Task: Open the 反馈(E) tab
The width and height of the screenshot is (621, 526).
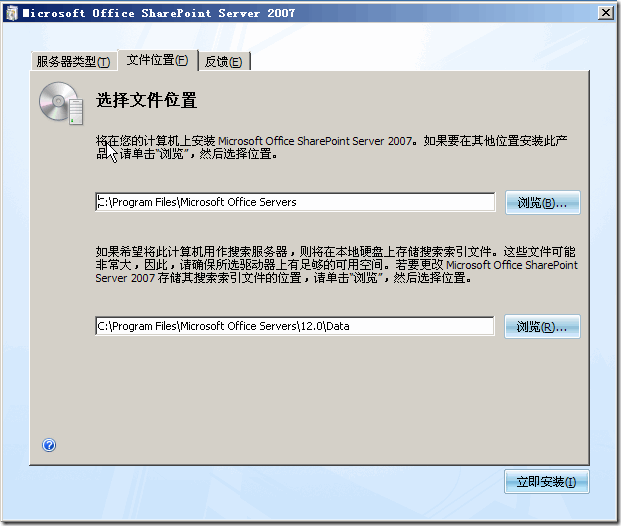Action: [224, 61]
